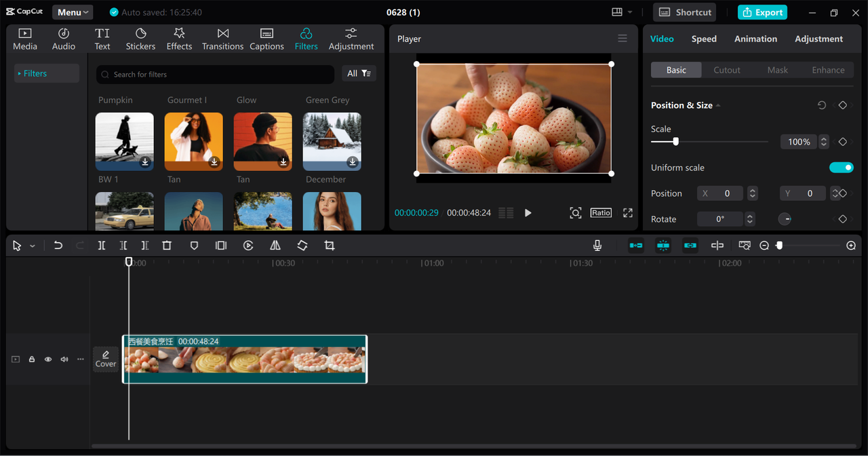The image size is (868, 456).
Task: Click the timeline zoom slider handle
Action: click(x=779, y=246)
